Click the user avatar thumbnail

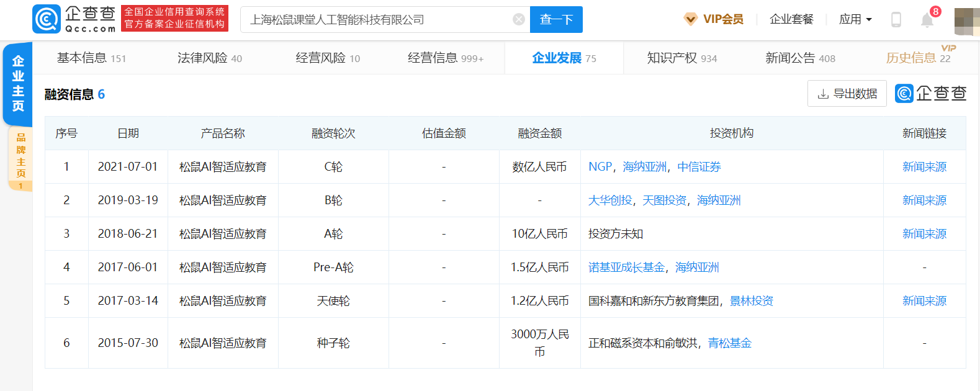click(966, 22)
